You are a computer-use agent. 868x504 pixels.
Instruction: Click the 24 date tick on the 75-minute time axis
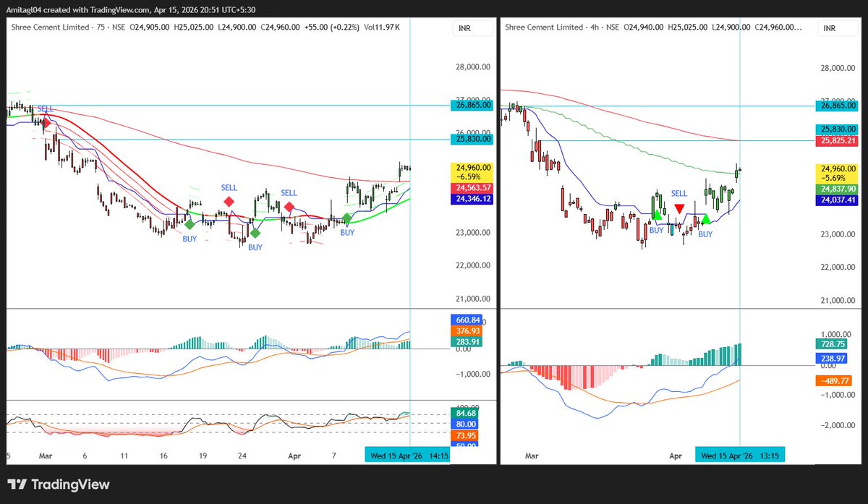244,456
